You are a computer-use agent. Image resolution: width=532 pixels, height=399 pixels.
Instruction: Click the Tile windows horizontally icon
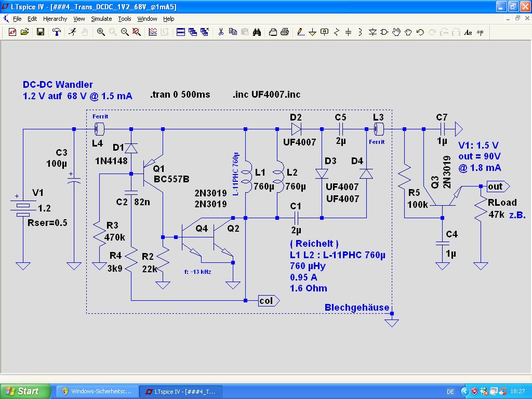tap(181, 32)
